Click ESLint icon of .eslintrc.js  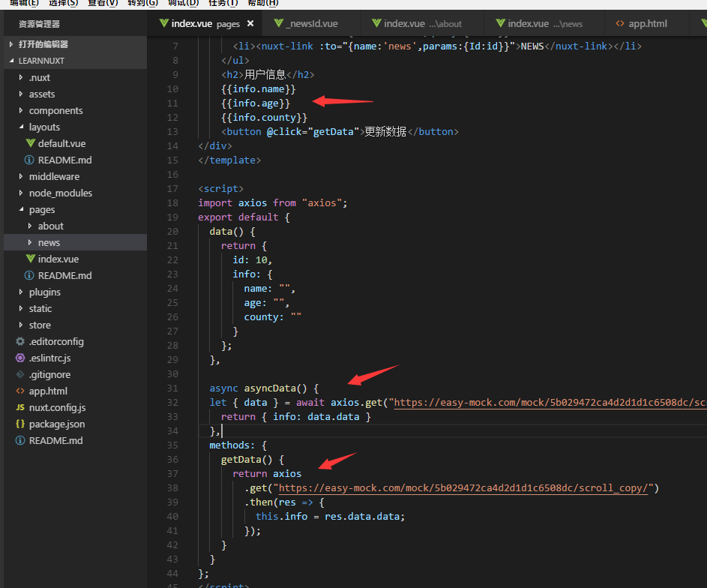pyautogui.click(x=20, y=358)
